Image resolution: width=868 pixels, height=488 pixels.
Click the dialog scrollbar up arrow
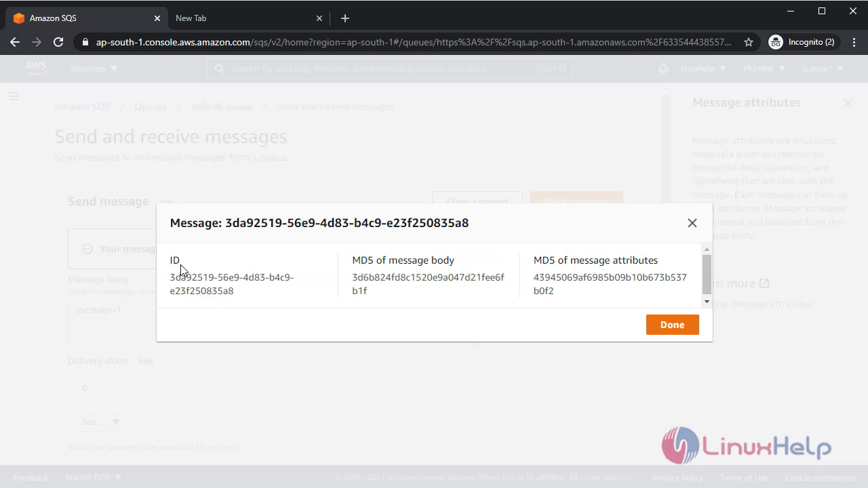(x=707, y=249)
